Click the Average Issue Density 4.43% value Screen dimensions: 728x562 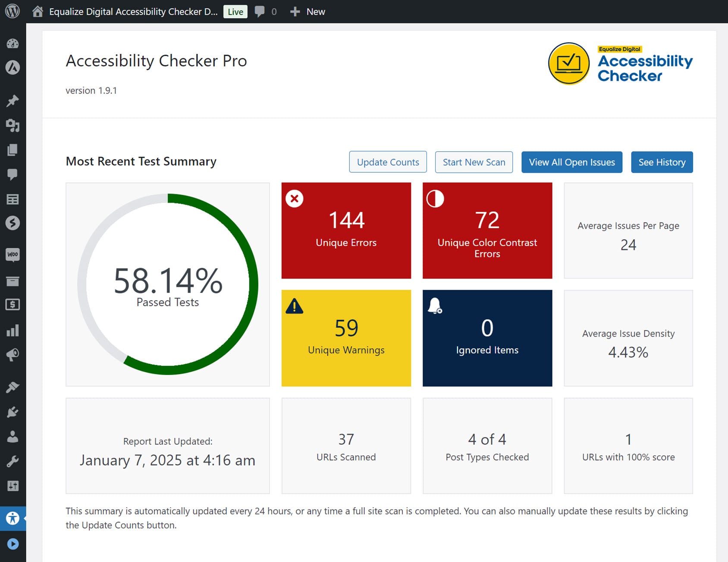click(628, 353)
